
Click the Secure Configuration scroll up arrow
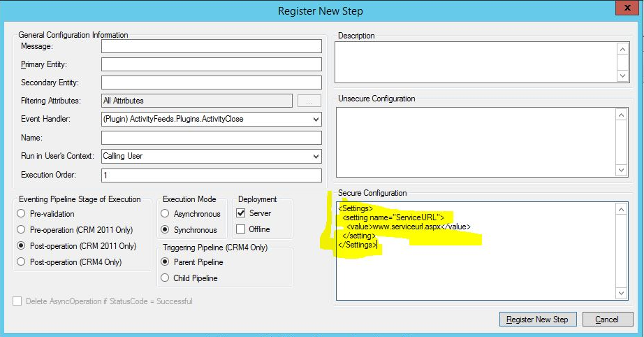622,210
